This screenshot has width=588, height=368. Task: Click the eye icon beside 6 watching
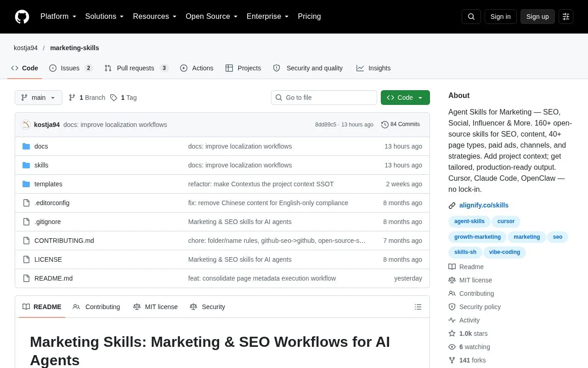coord(452,347)
